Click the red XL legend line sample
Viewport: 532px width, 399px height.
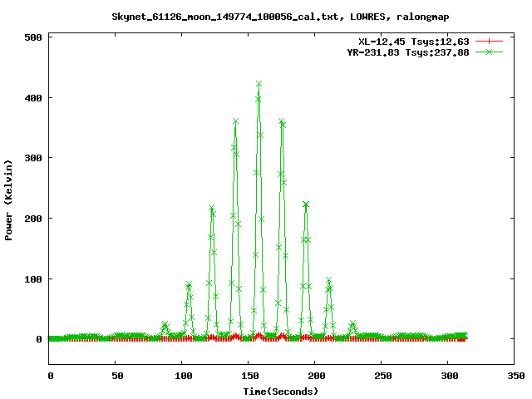tap(490, 41)
